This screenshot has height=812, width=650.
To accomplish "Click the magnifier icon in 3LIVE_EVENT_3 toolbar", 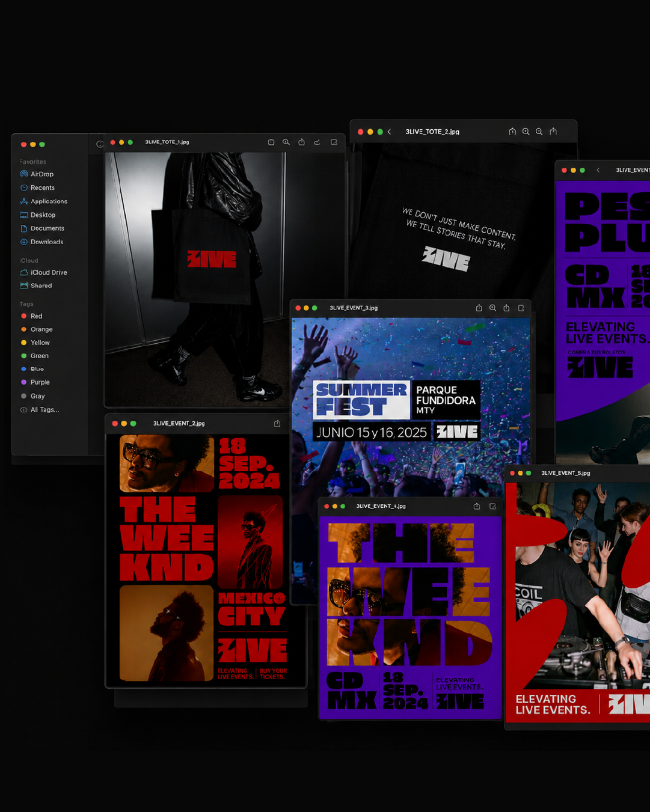I will [x=492, y=308].
